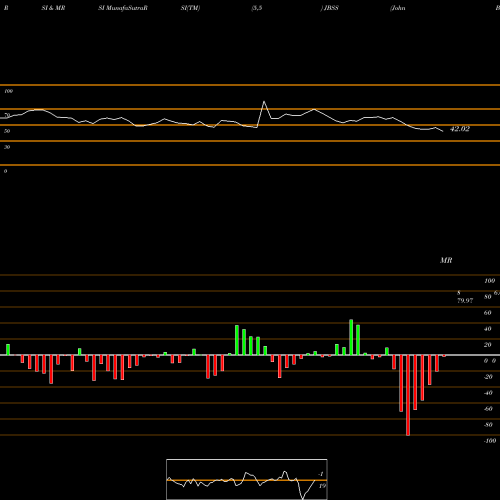Viewport: 500px width, 500px height.
Task: Click the MR axis label 60
Action: pyautogui.click(x=487, y=313)
